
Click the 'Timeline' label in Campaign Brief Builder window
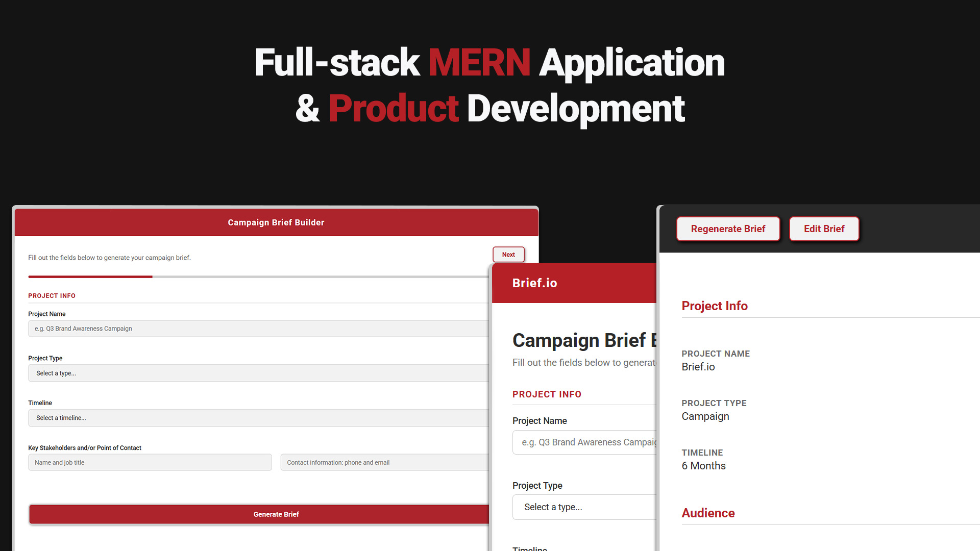(x=40, y=403)
